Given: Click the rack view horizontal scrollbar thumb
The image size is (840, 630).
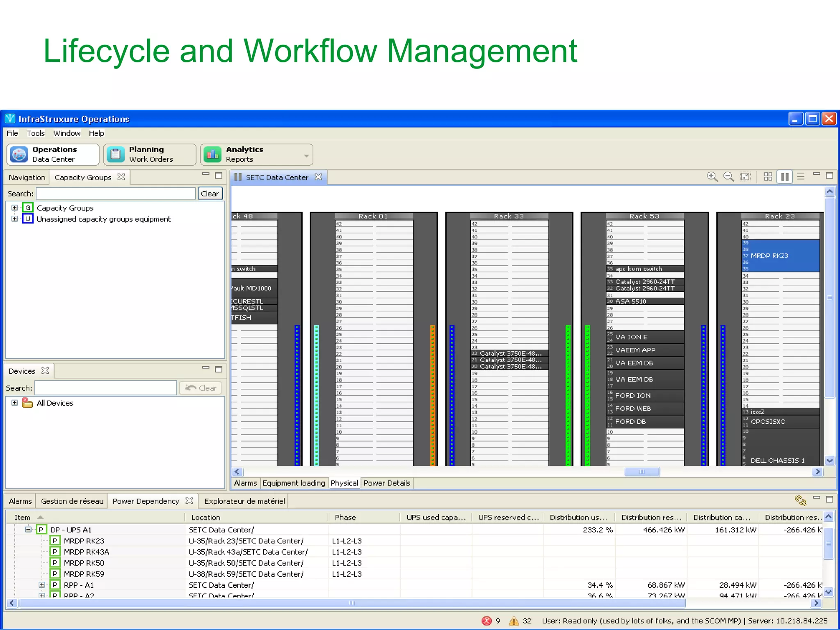Looking at the screenshot, I should pyautogui.click(x=642, y=472).
